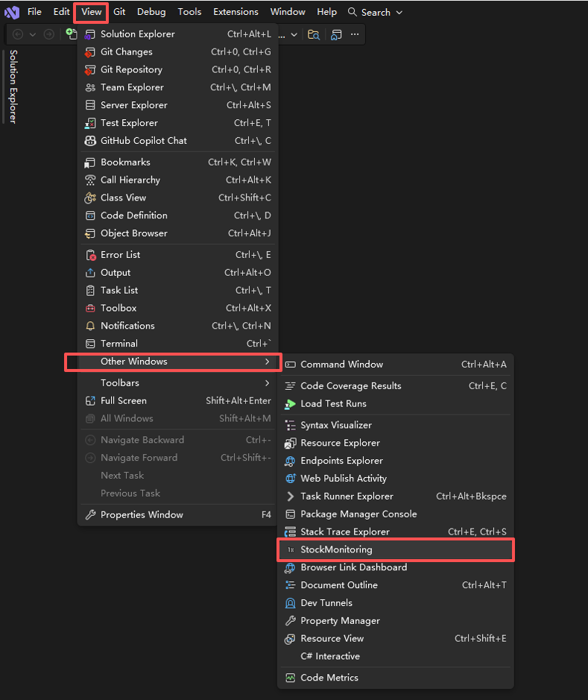Select Code Coverage Results entry
This screenshot has width=588, height=700.
coord(396,386)
